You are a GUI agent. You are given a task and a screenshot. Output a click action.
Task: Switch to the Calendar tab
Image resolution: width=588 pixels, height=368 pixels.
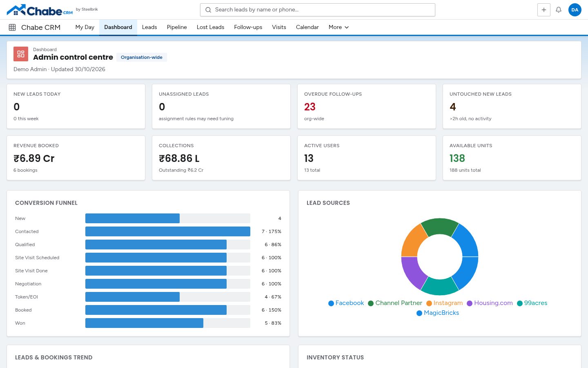point(307,27)
